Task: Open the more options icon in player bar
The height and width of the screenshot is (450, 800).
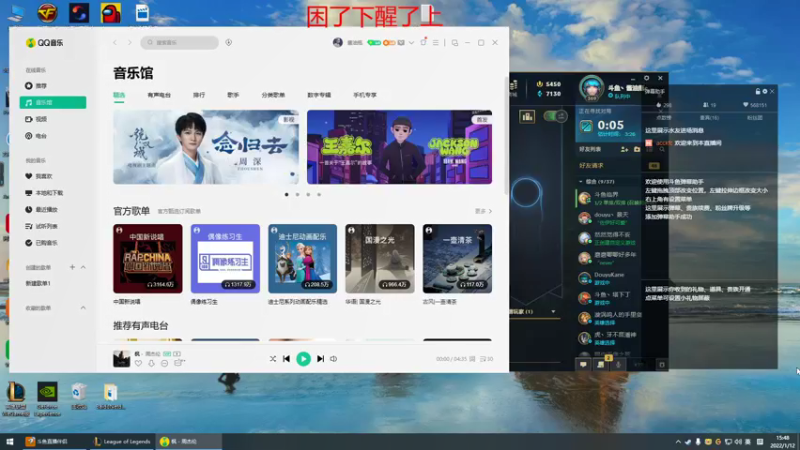Action: click(x=164, y=363)
